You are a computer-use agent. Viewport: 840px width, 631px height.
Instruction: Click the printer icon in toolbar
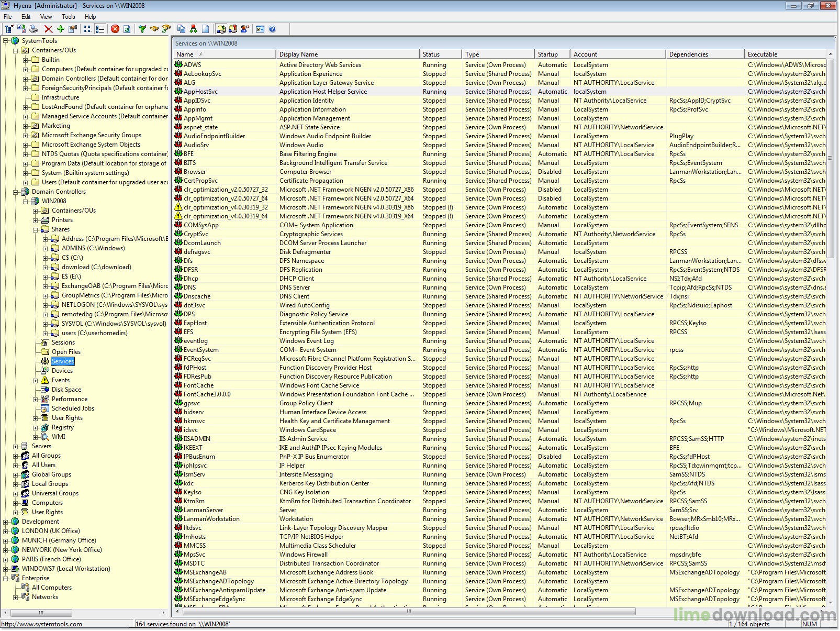33,29
